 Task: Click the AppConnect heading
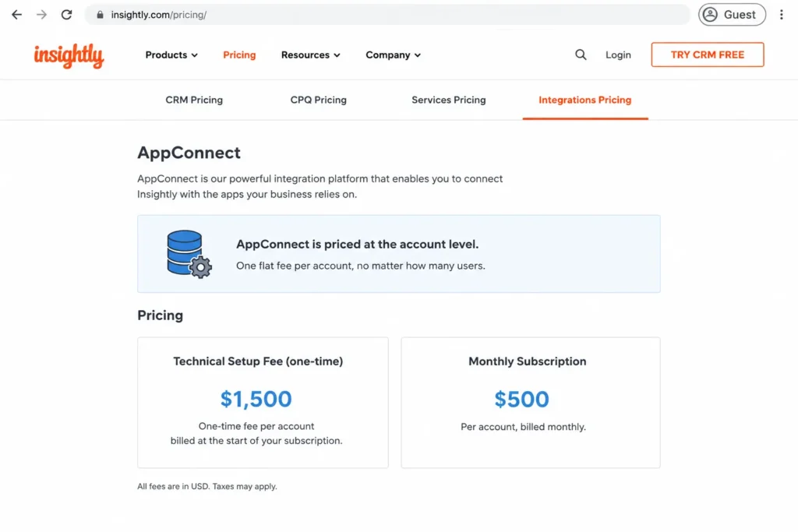click(x=189, y=153)
